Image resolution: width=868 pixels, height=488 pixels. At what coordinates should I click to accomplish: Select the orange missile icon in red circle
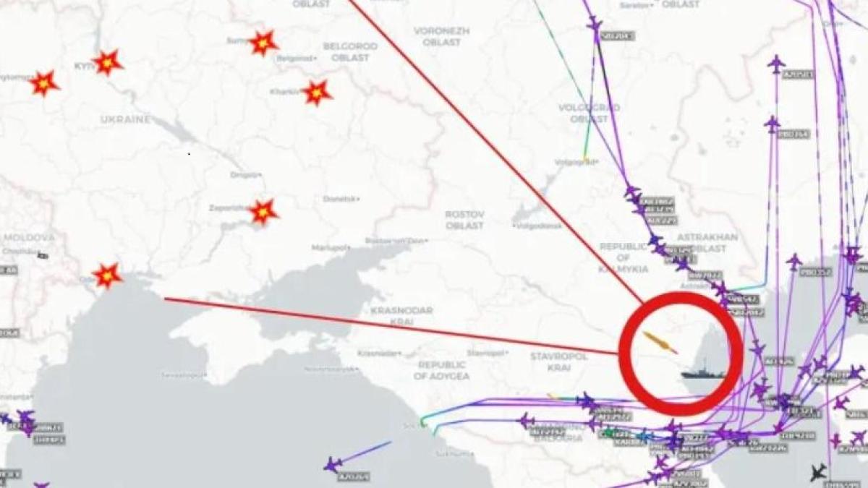660,343
